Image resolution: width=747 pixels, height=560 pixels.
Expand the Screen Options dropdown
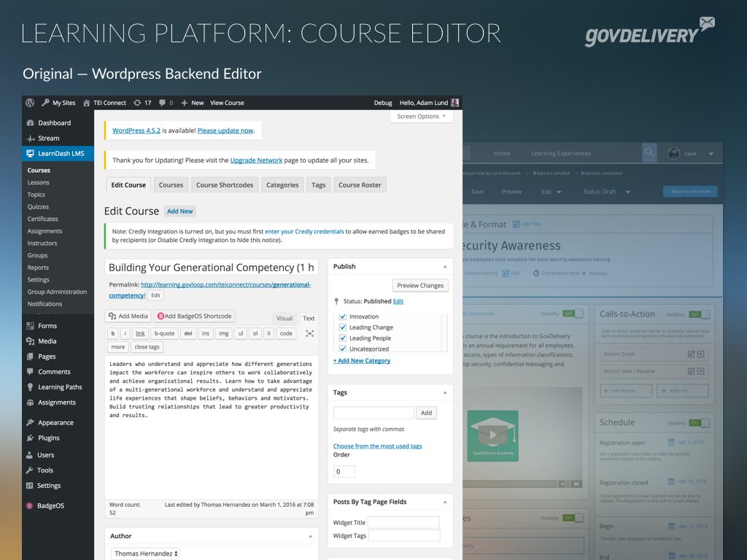(x=422, y=116)
